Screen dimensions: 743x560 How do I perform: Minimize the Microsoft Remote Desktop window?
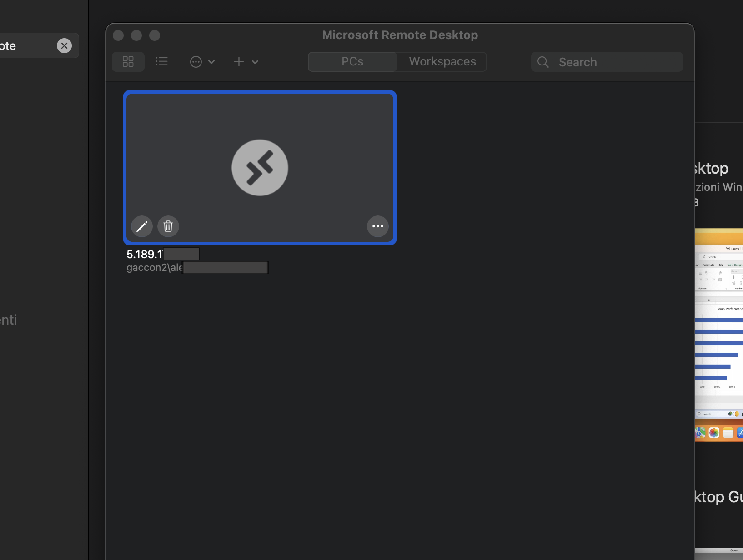tap(136, 35)
